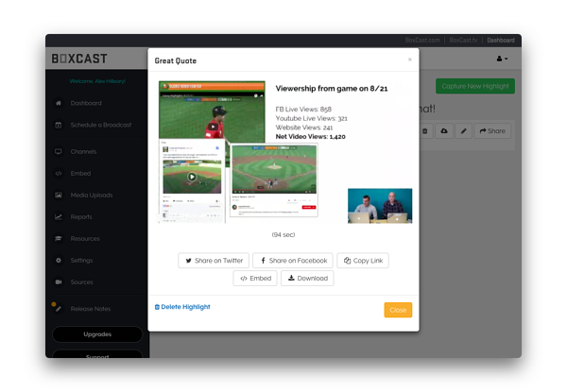Click the Dashboard icon in sidebar
This screenshot has width=567, height=392.
[60, 103]
